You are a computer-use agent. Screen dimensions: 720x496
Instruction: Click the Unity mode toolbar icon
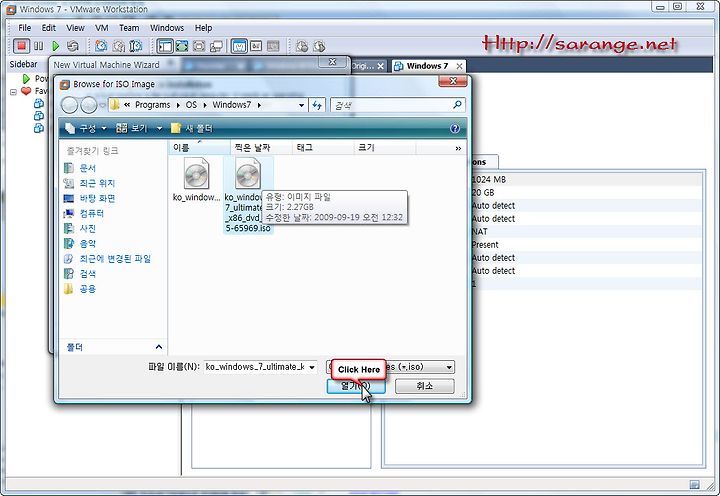coord(199,46)
